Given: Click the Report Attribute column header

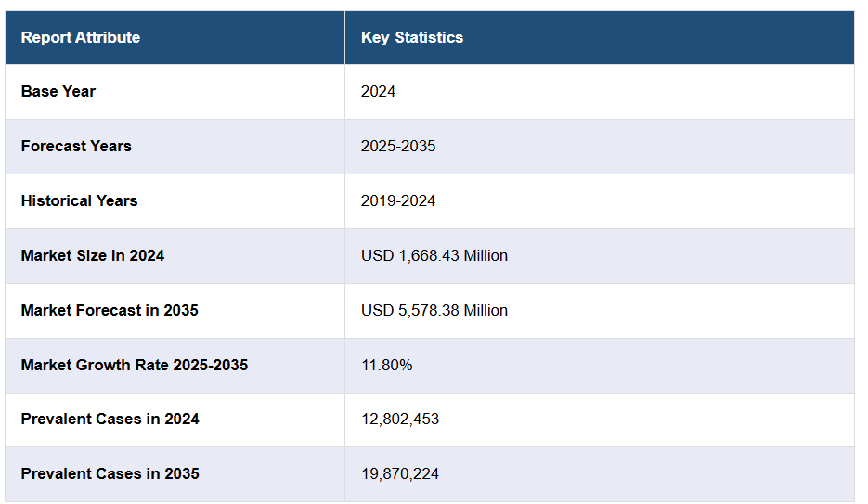Looking at the screenshot, I should [x=81, y=38].
